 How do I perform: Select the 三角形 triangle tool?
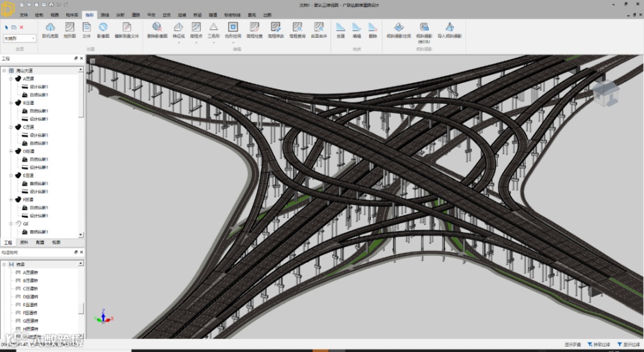213,27
